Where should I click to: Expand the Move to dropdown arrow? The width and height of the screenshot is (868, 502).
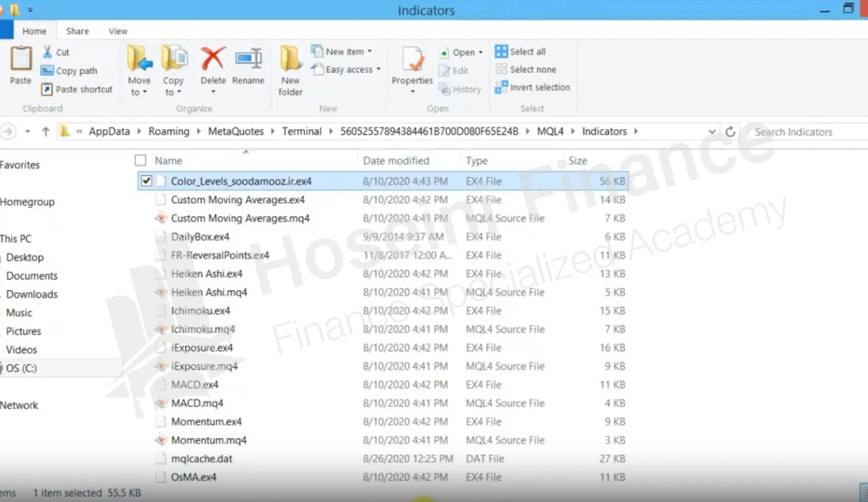(145, 93)
